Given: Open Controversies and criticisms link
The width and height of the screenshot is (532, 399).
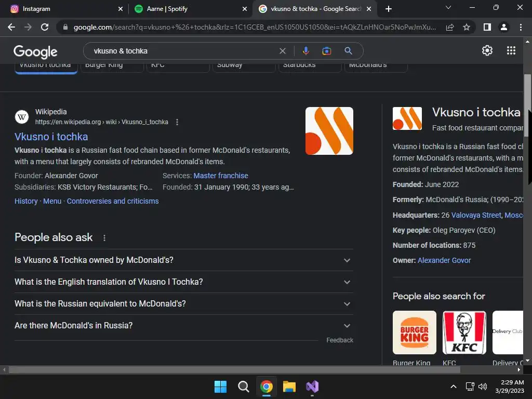Looking at the screenshot, I should [113, 201].
